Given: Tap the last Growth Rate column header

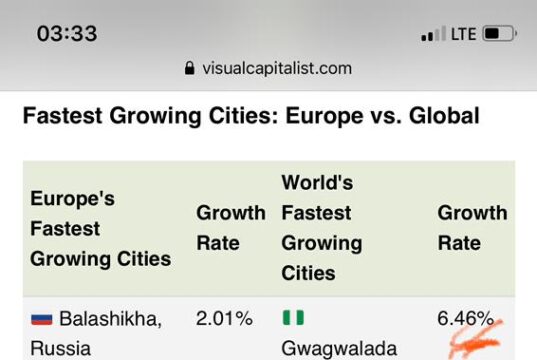Looking at the screenshot, I should coord(472,228).
